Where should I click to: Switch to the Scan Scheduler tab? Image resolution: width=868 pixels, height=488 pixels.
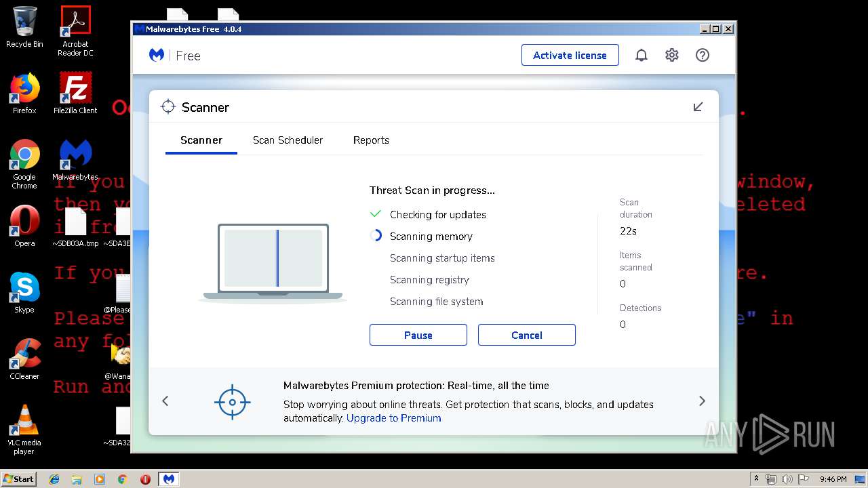point(288,140)
